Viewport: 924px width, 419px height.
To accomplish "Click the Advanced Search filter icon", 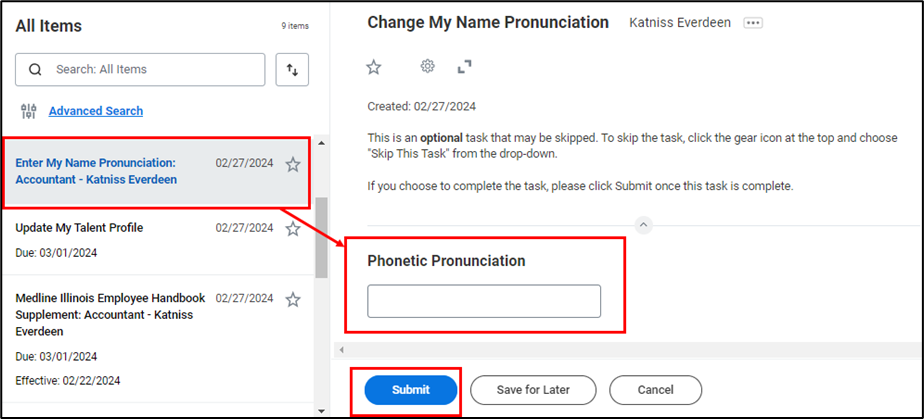I will pos(28,111).
